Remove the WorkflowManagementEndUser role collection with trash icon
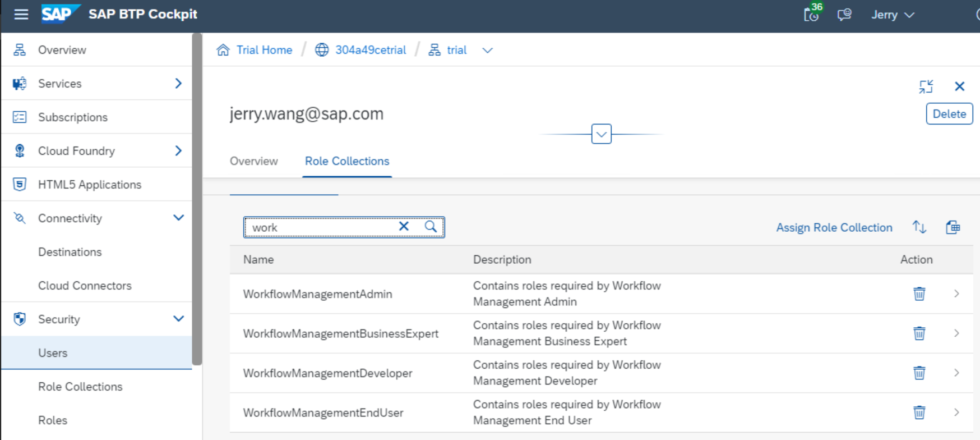Image resolution: width=980 pixels, height=440 pixels. click(x=919, y=412)
